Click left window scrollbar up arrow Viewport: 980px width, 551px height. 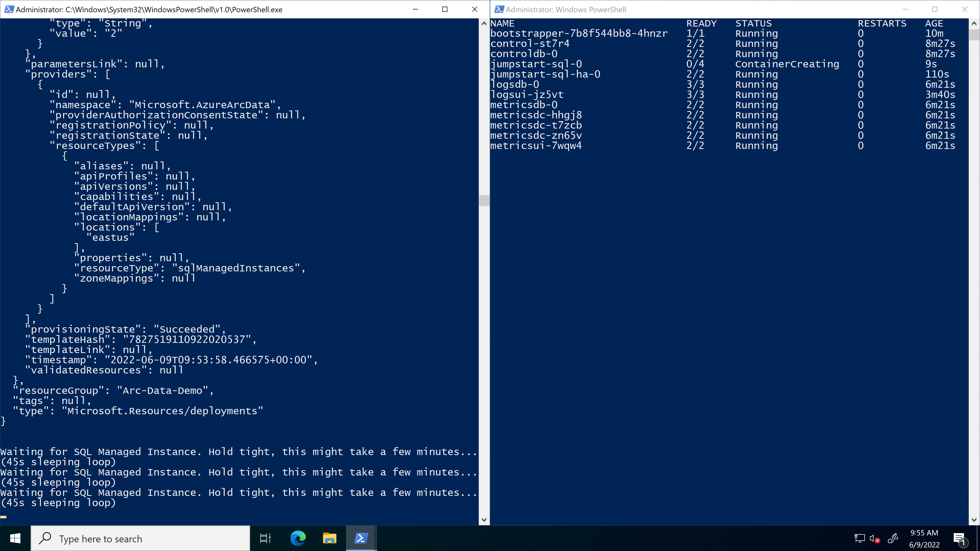pyautogui.click(x=484, y=23)
